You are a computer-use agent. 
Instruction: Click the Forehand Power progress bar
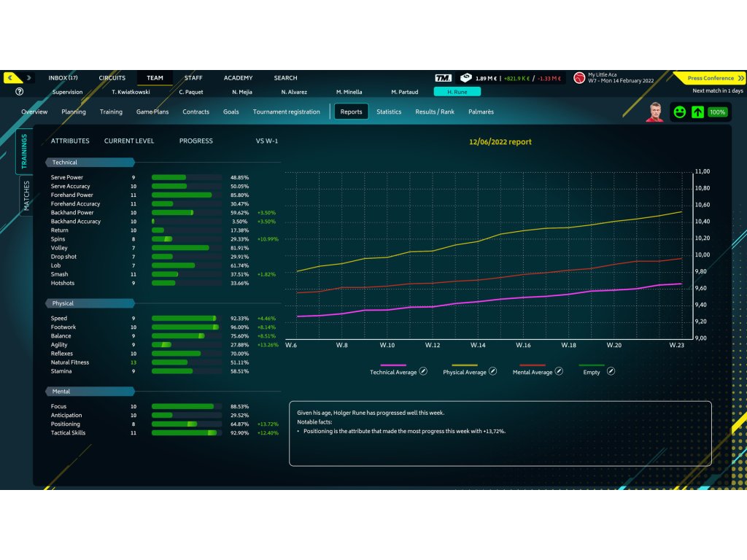pyautogui.click(x=187, y=195)
